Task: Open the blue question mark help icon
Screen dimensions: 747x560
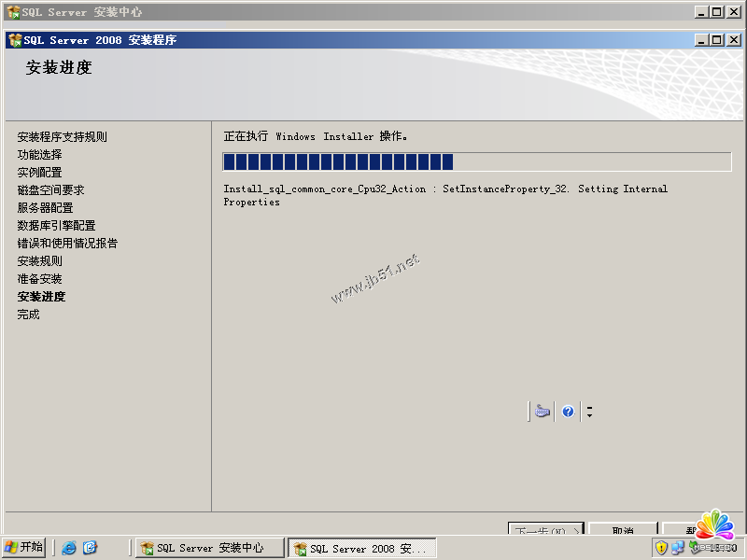Action: pyautogui.click(x=568, y=412)
